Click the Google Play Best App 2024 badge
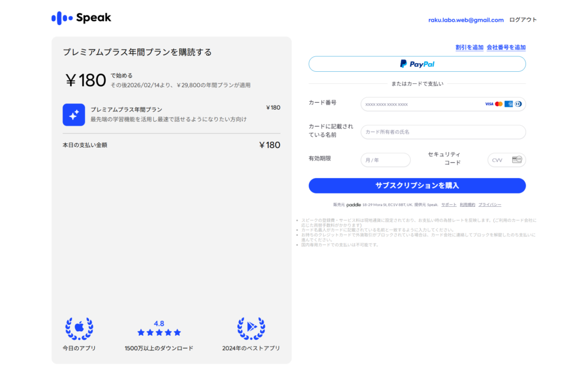Screen dimensions: 588x372 251,329
